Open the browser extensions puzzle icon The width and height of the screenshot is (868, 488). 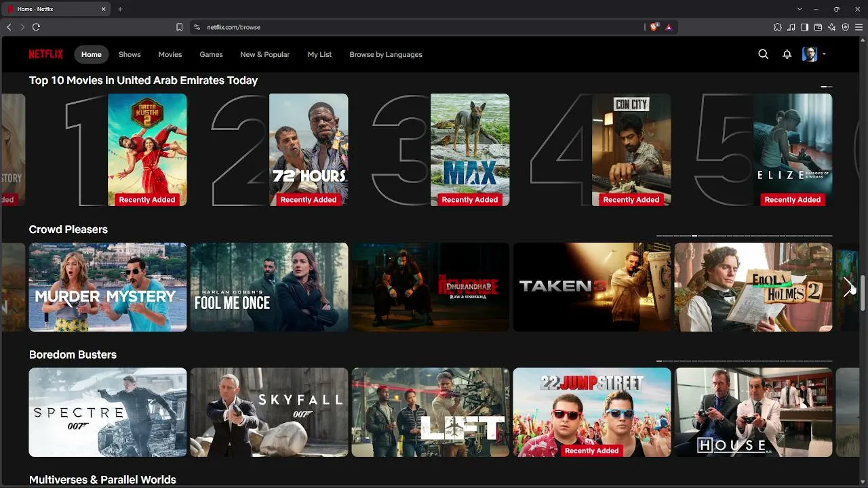click(778, 27)
